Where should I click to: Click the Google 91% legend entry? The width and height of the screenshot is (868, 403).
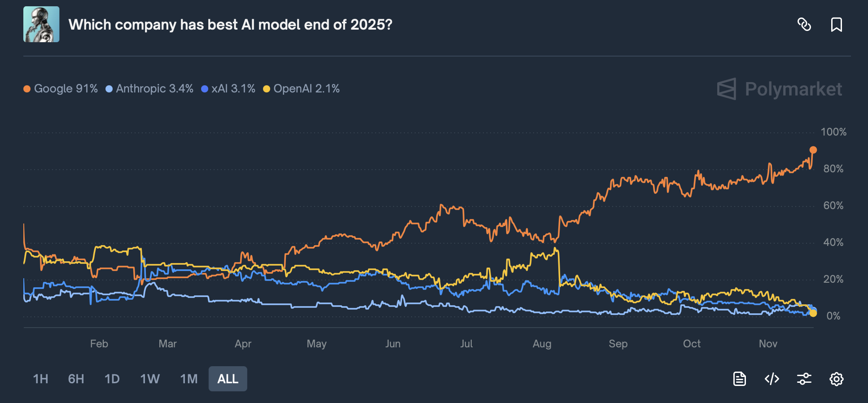[x=61, y=88]
